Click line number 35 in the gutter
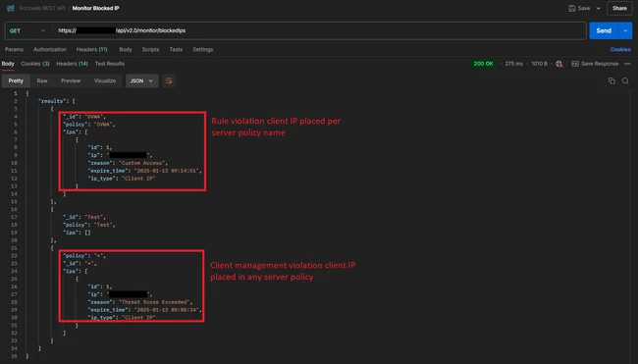This screenshot has height=364, width=638. (15, 356)
